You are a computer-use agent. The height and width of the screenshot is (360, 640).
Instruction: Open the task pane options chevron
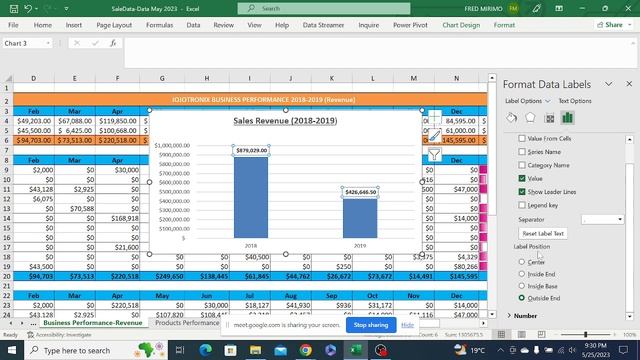tap(609, 84)
